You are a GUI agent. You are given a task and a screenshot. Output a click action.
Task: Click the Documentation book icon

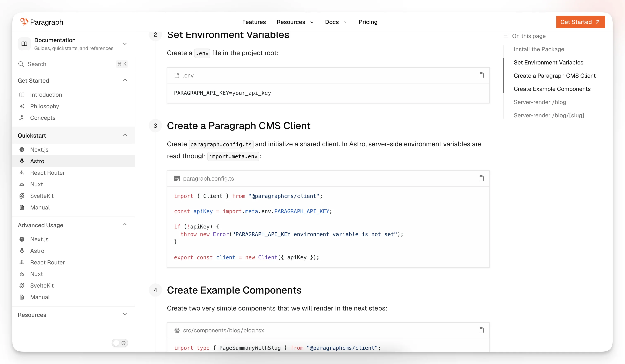click(x=24, y=44)
